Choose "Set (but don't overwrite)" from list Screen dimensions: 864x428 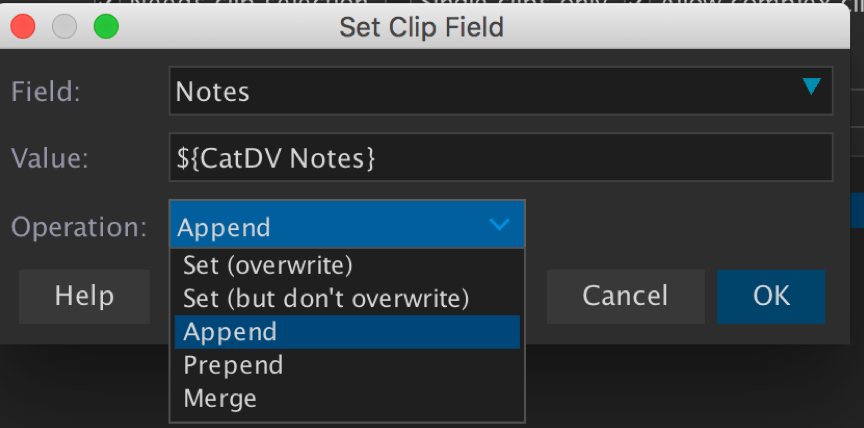pos(326,298)
